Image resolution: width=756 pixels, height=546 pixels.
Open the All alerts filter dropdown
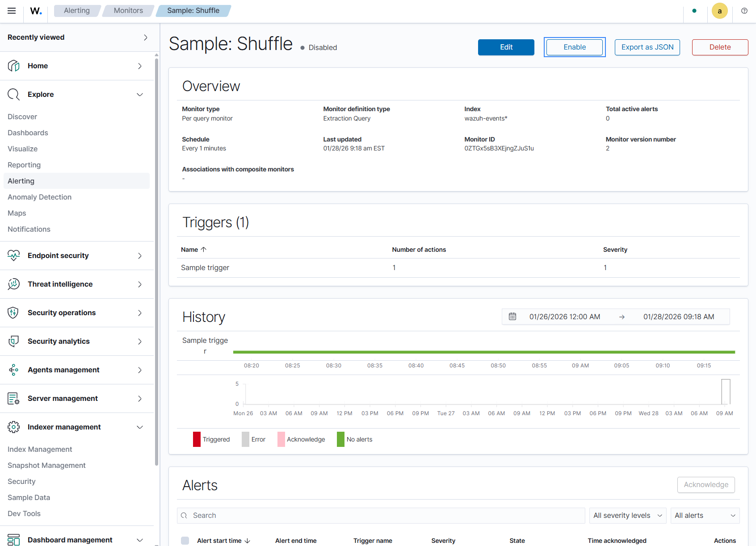(x=705, y=516)
